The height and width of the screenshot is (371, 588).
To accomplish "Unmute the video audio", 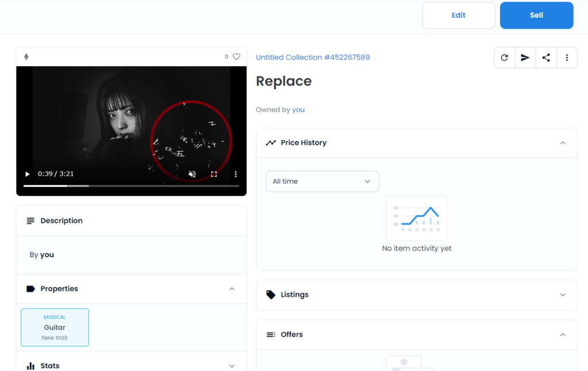I will 192,174.
